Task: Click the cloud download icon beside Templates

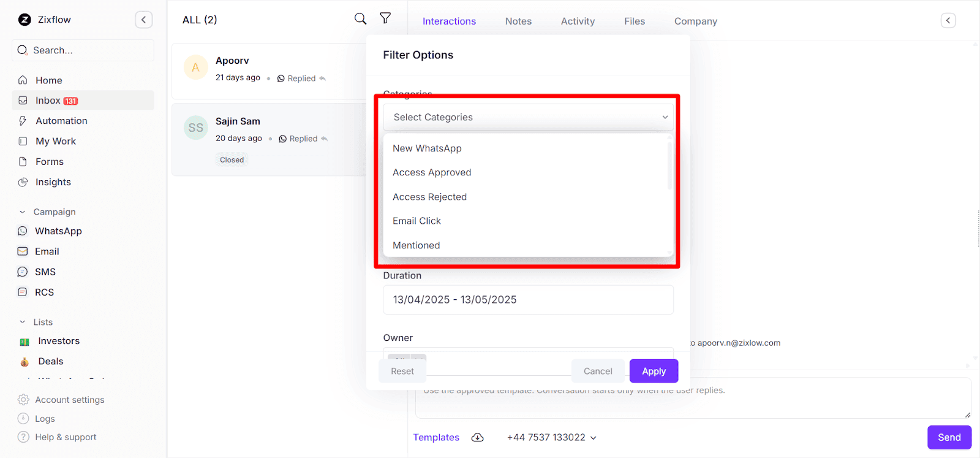Action: coord(477,437)
